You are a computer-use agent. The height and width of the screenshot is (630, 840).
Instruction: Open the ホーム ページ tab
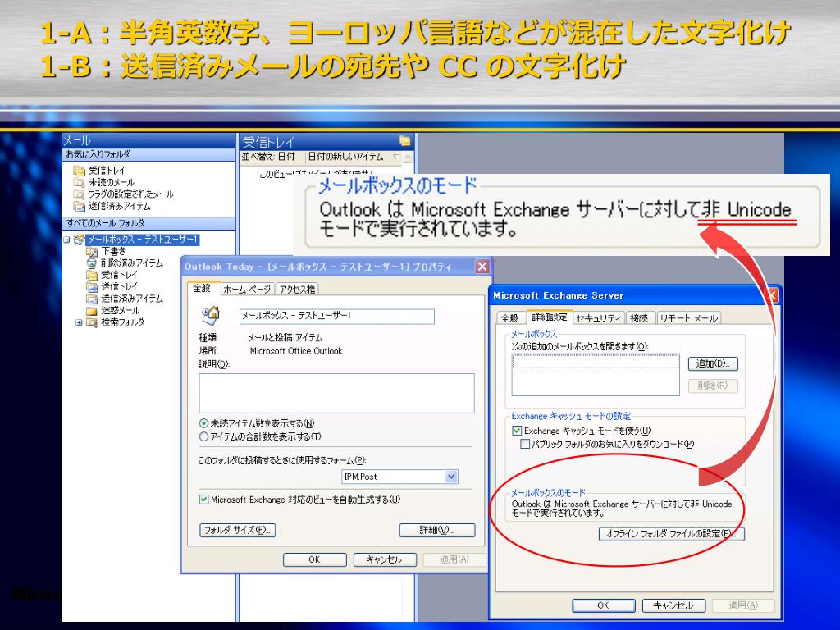[x=247, y=290]
